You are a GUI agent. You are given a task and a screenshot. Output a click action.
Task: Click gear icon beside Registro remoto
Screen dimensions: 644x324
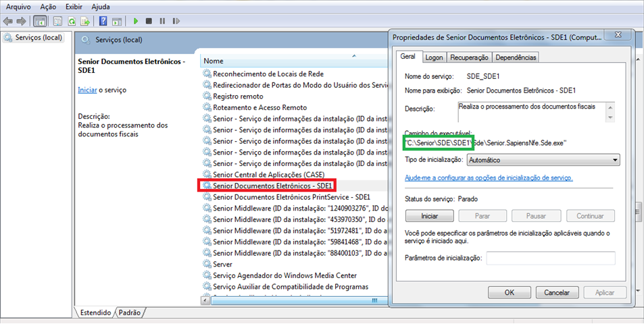click(207, 97)
